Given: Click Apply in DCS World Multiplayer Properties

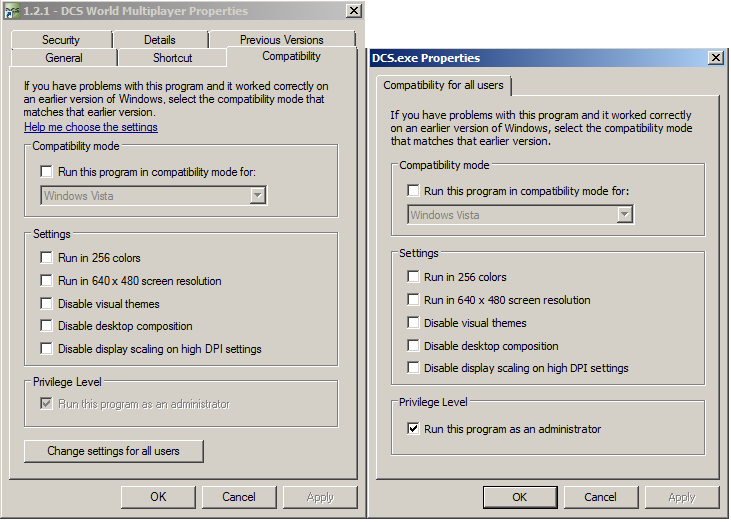Looking at the screenshot, I should pyautogui.click(x=320, y=497).
